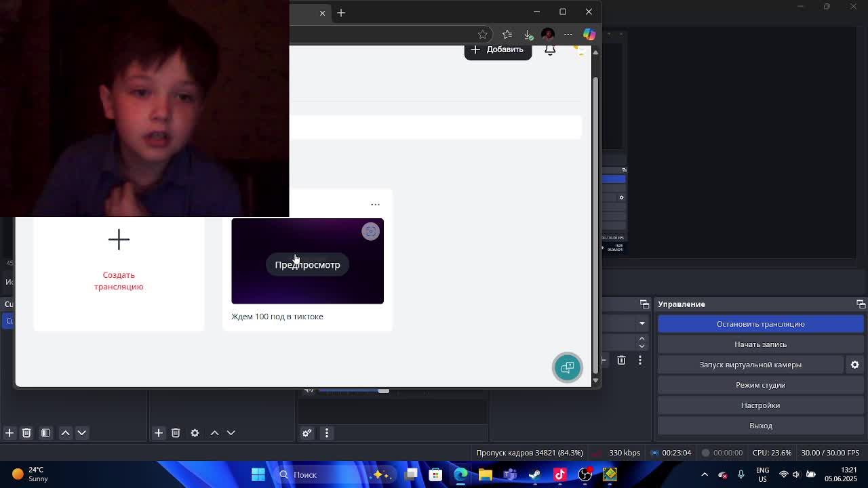The height and width of the screenshot is (488, 868).
Task: Open weather widget 24°C Sunny
Action: pyautogui.click(x=31, y=474)
